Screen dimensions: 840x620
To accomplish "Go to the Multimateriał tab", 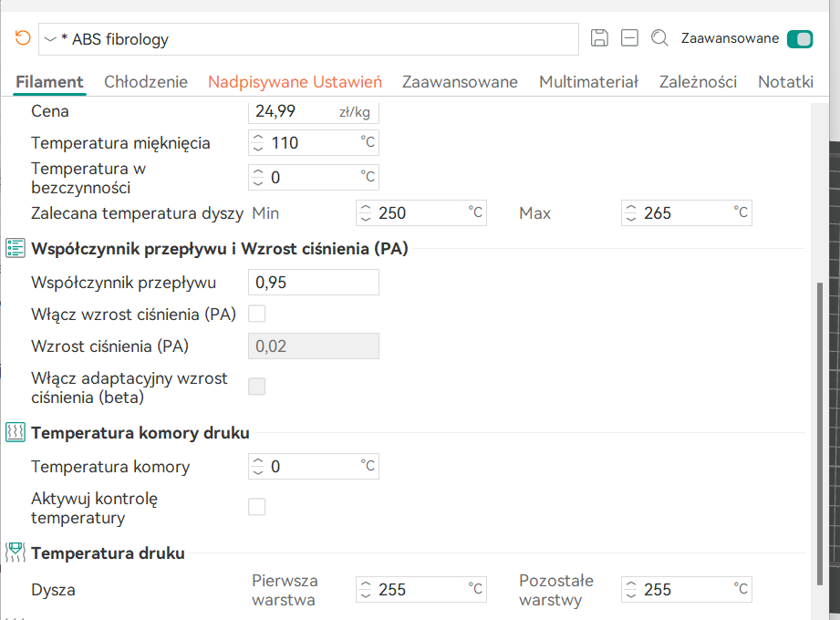I will (588, 82).
